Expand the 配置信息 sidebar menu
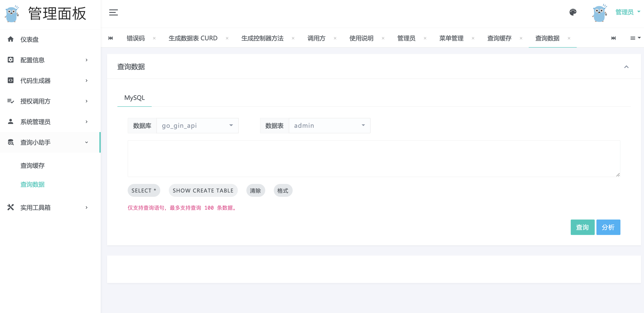The height and width of the screenshot is (313, 644). coord(50,60)
